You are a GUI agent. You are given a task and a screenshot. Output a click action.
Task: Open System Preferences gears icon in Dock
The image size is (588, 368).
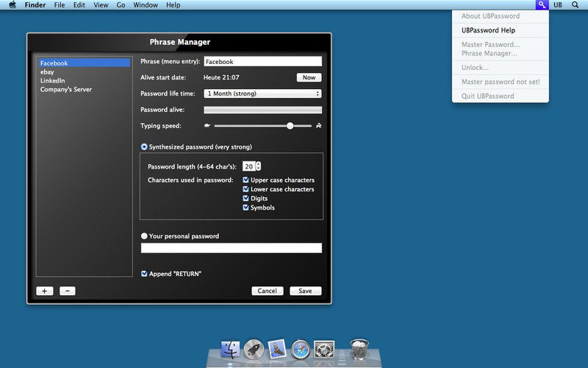click(324, 348)
